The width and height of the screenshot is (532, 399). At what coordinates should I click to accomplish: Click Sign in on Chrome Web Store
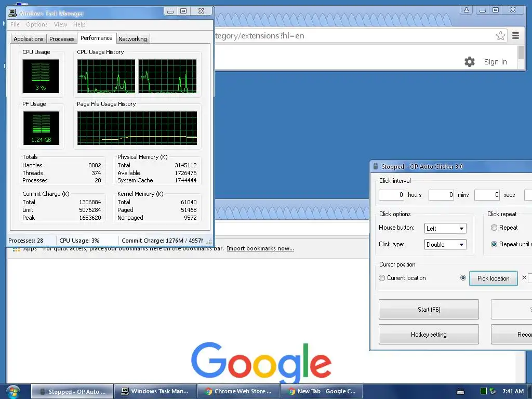tap(495, 62)
